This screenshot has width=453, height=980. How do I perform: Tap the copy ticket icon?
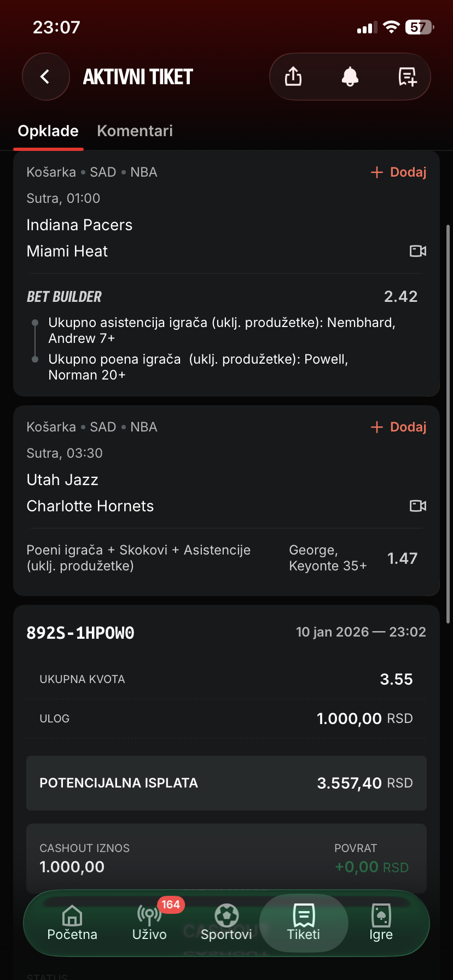pyautogui.click(x=407, y=77)
